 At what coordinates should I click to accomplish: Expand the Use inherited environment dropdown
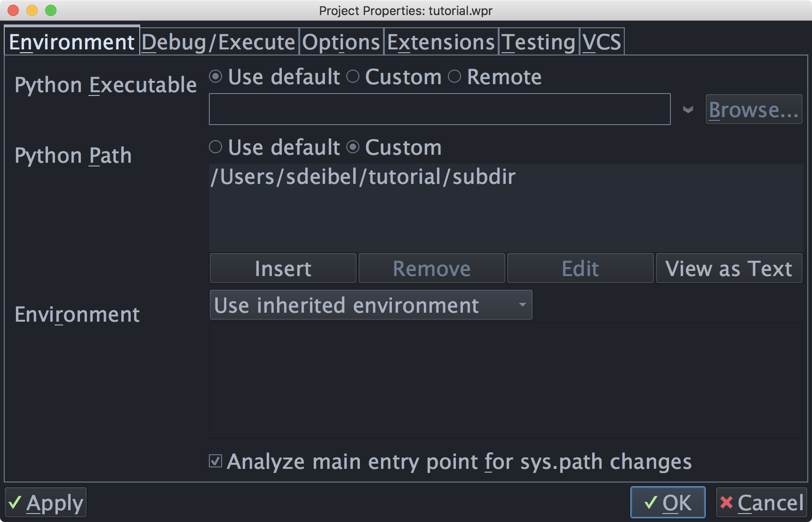tap(371, 305)
